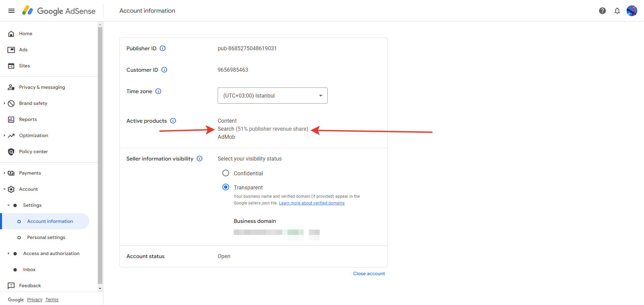This screenshot has height=305, width=644.
Task: Click the Brand safety blocked icon
Action: [x=11, y=103]
